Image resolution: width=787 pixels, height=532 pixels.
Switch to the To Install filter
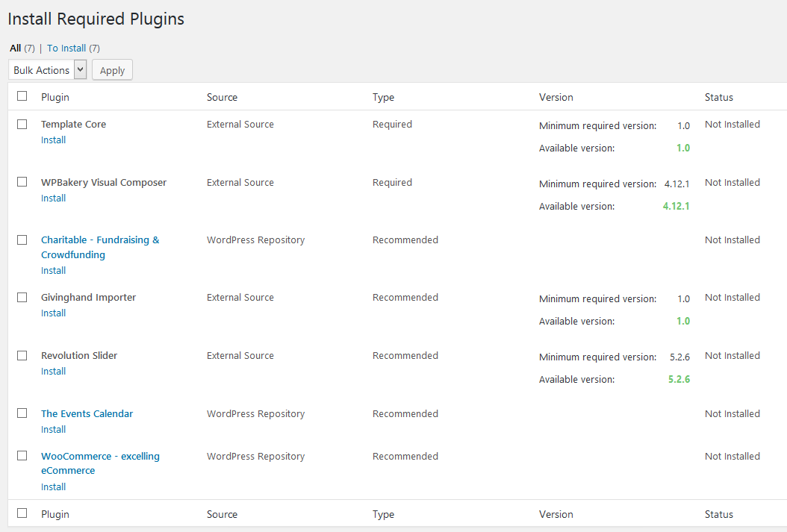66,48
